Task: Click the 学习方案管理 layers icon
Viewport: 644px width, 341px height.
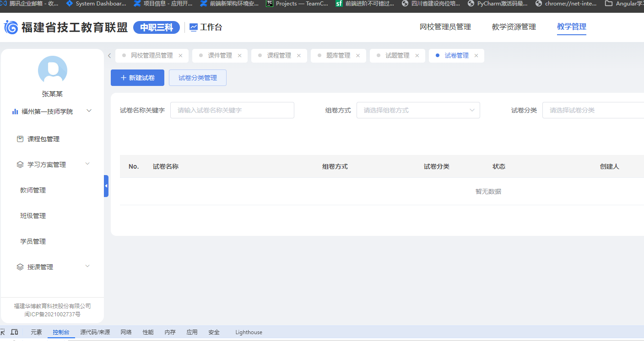Action: [x=20, y=165]
